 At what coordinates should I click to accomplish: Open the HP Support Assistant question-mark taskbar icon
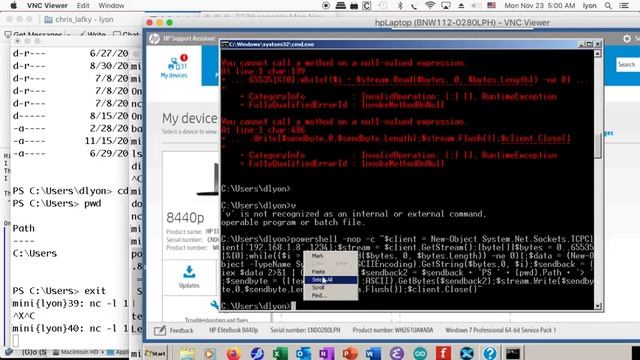490,353
